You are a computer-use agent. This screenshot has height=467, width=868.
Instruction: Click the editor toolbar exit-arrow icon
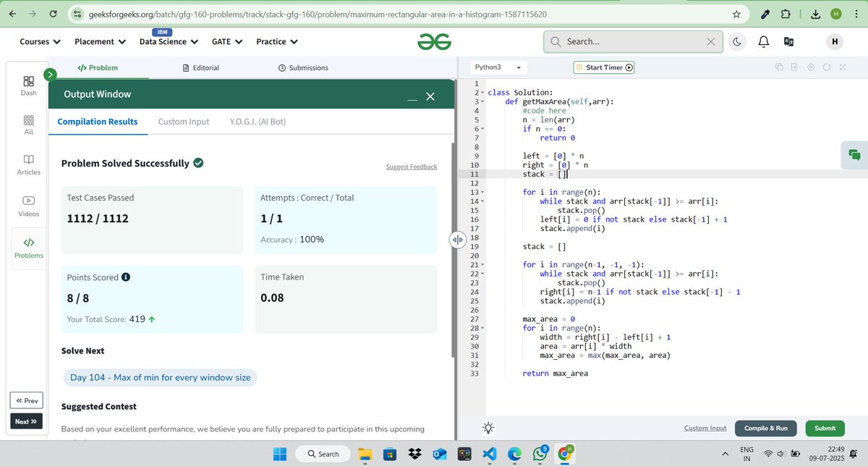[794, 67]
